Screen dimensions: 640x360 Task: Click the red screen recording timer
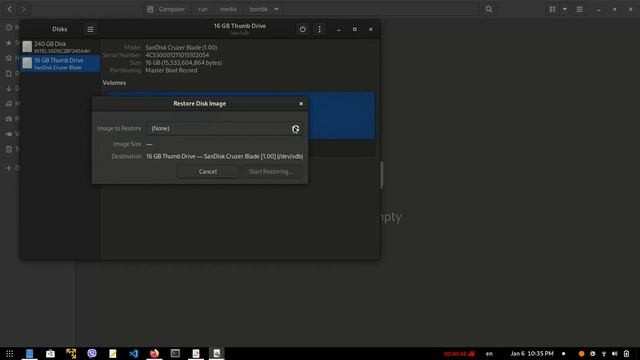[459, 353]
